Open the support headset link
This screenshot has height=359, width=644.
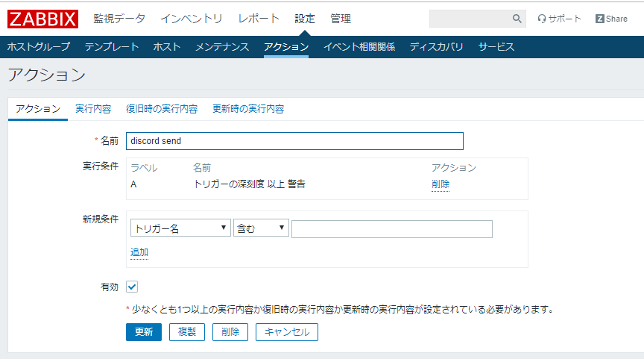tap(559, 19)
